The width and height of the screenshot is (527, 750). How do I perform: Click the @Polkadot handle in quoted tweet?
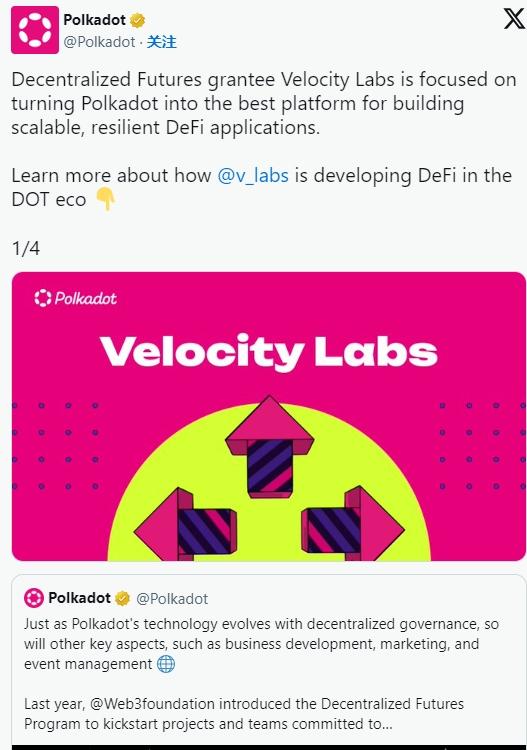[172, 598]
